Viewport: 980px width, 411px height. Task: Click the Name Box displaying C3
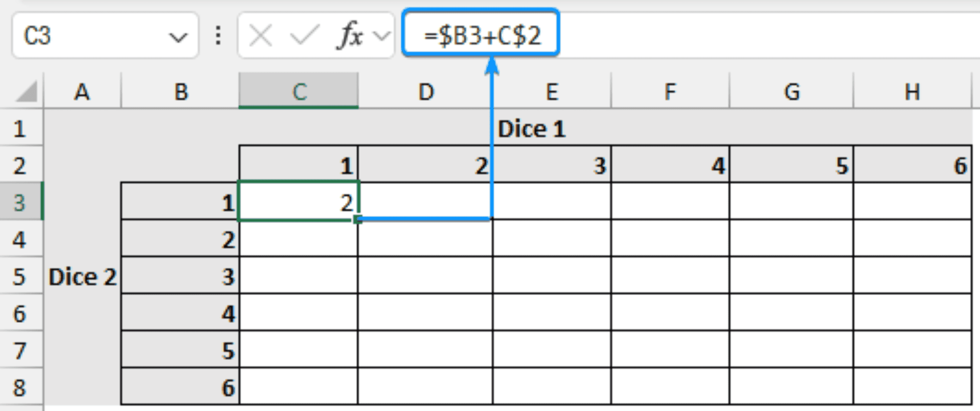[72, 34]
